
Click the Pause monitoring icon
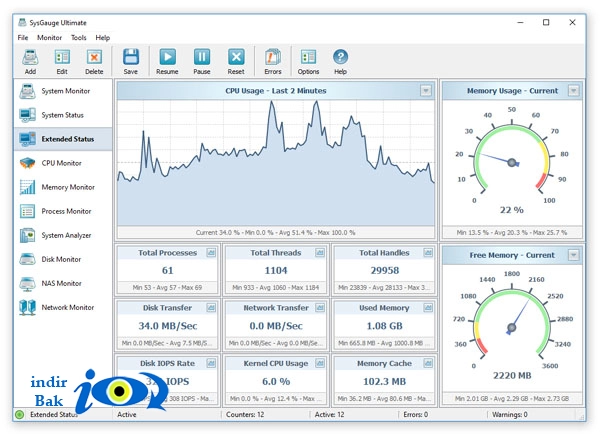coord(202,57)
